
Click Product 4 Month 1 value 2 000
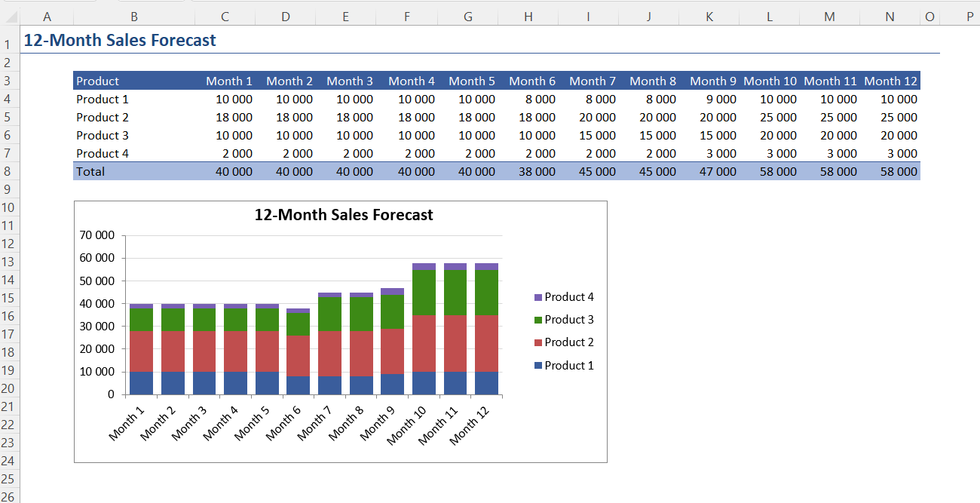[x=225, y=153]
